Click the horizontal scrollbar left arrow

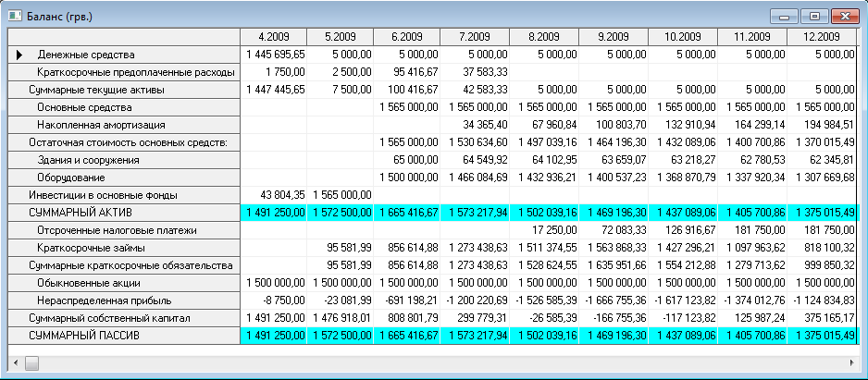pyautogui.click(x=15, y=362)
